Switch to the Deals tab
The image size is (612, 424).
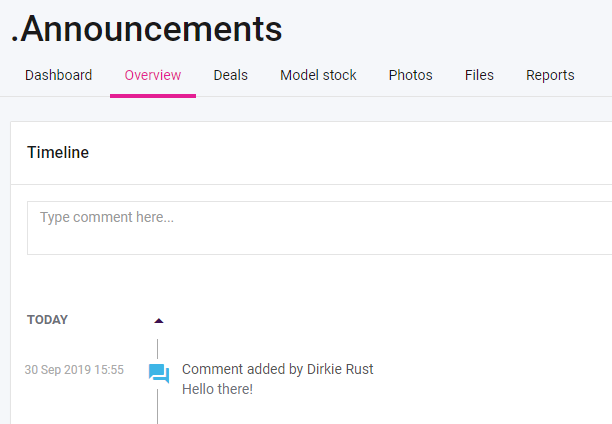pos(230,75)
